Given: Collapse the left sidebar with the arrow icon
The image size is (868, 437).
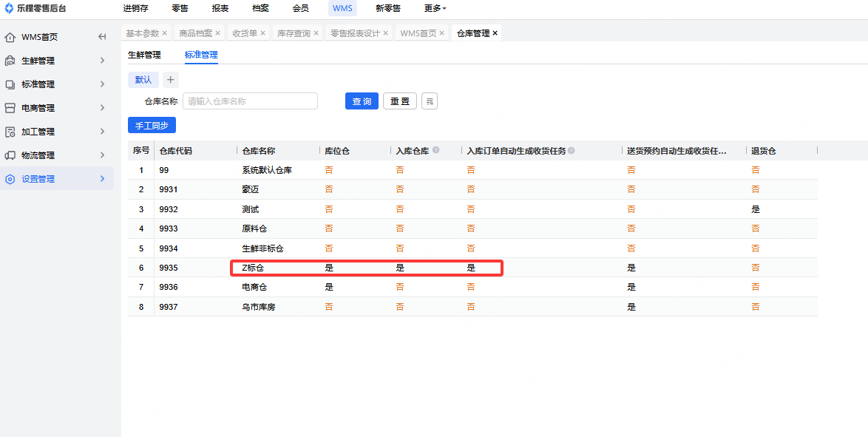Looking at the screenshot, I should click(102, 37).
